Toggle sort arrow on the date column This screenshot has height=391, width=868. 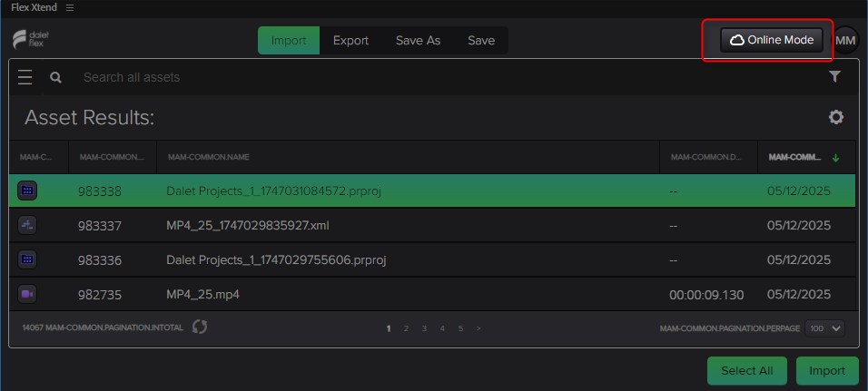click(836, 158)
